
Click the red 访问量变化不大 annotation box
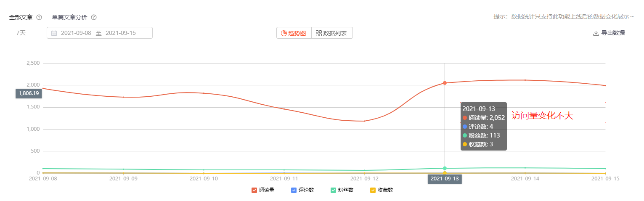pos(533,112)
